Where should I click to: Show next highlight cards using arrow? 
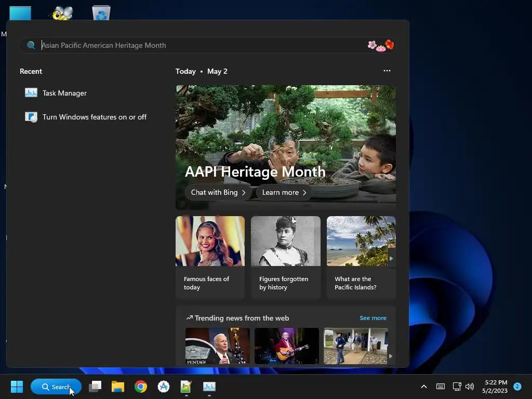[391, 258]
